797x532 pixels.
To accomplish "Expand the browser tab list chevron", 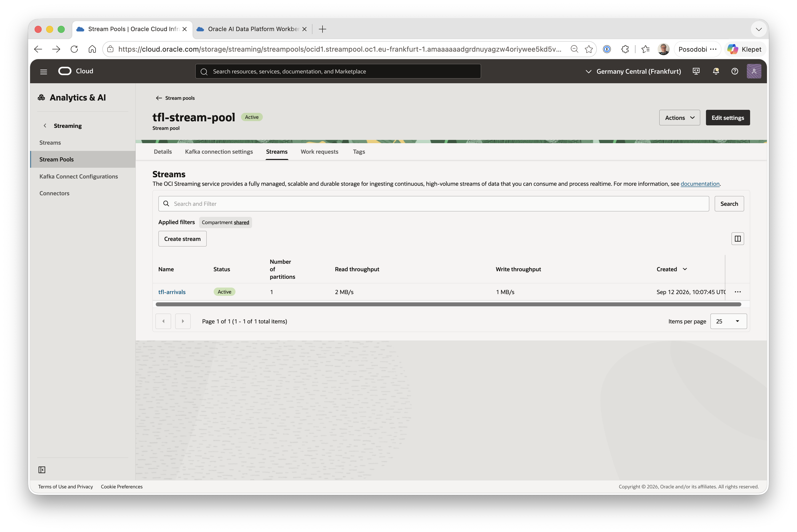I will coord(759,29).
